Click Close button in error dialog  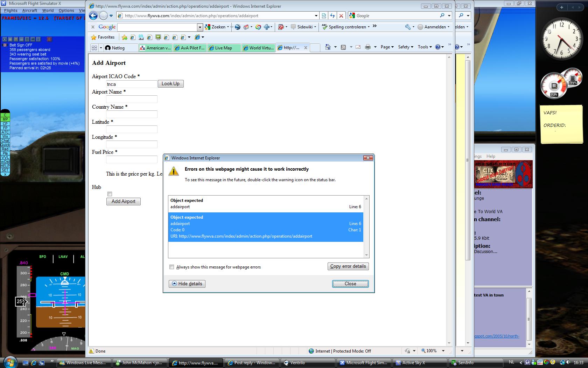click(350, 284)
